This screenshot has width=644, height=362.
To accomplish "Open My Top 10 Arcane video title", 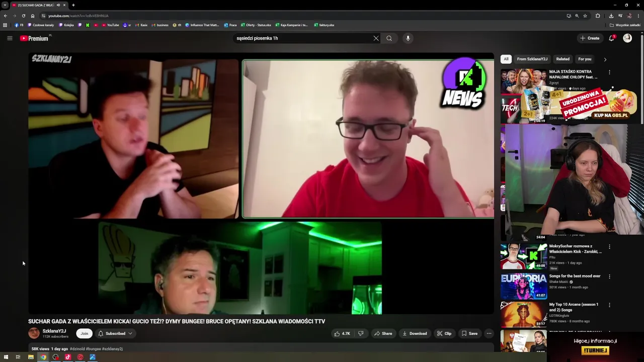I will pos(574,307).
